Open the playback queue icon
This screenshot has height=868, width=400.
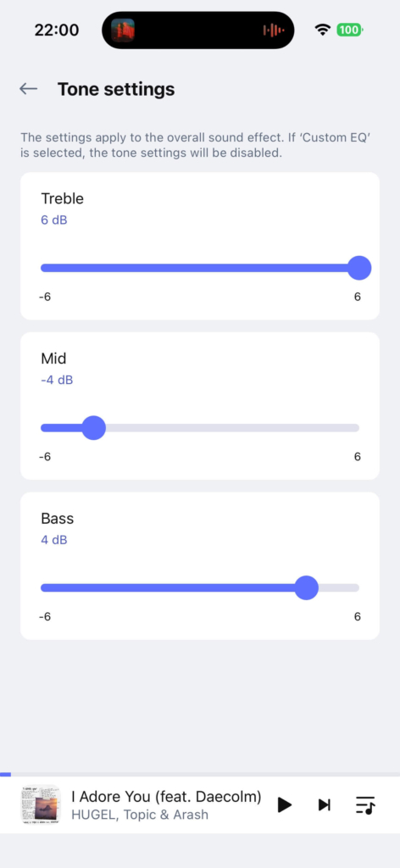[365, 804]
